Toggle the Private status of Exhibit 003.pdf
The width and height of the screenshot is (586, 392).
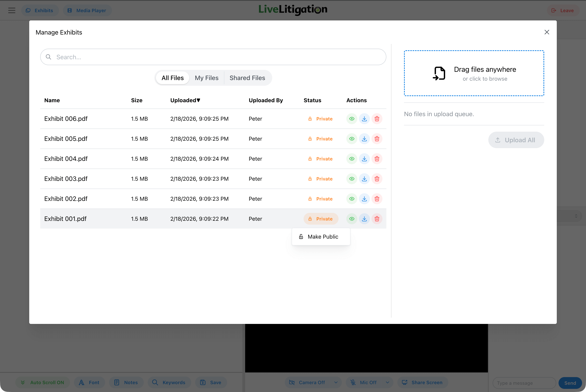321,179
